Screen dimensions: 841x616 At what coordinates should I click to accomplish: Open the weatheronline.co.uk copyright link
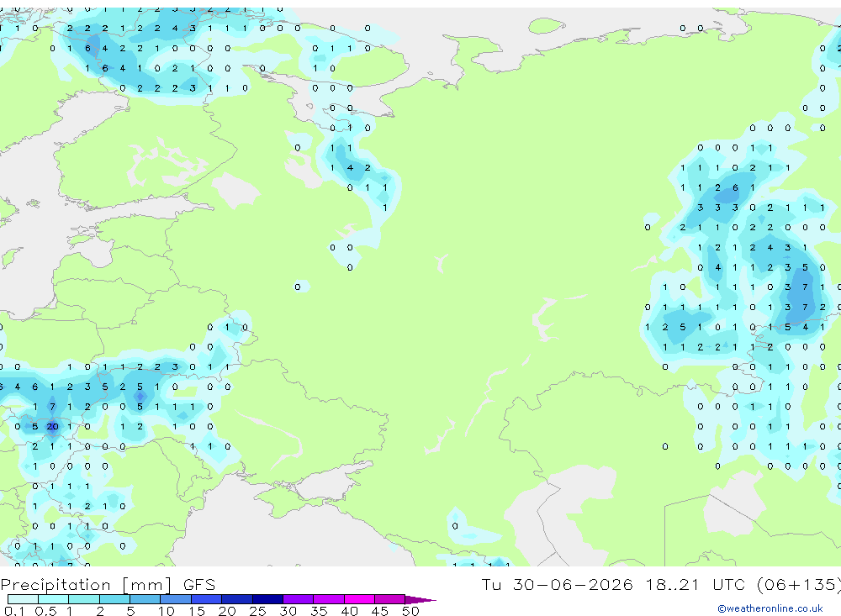(x=770, y=608)
